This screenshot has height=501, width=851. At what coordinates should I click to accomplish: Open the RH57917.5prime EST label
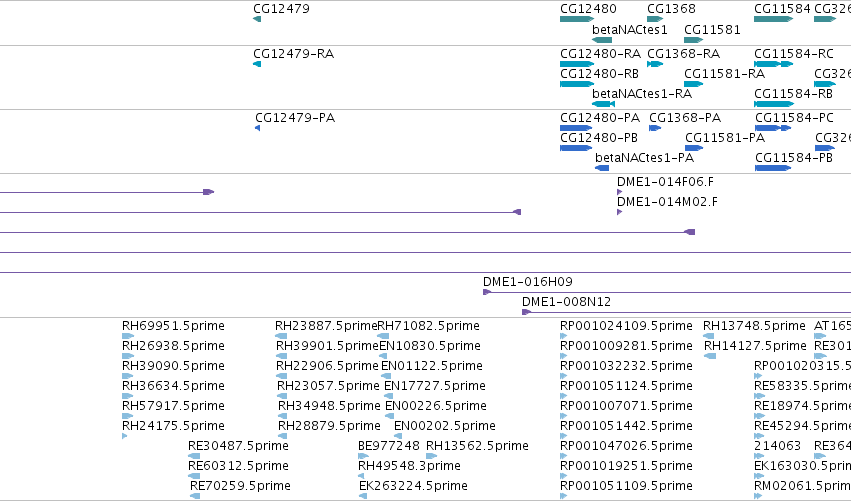(x=173, y=406)
